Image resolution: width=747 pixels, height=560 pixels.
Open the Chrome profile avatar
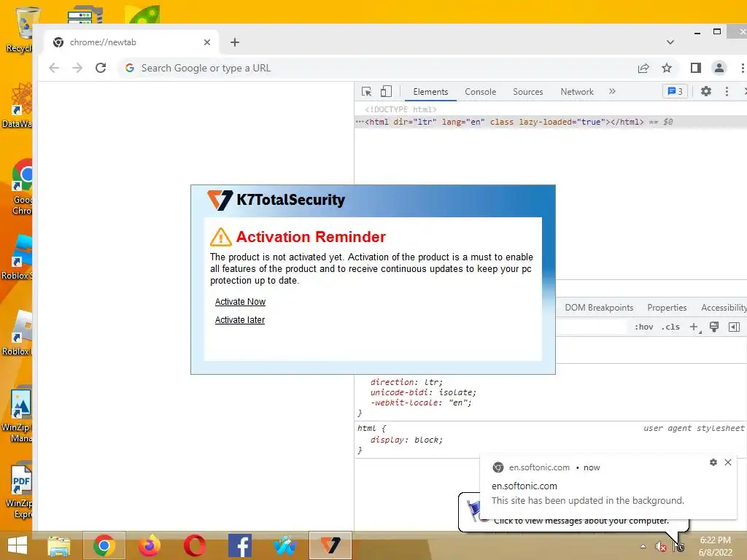pos(719,68)
